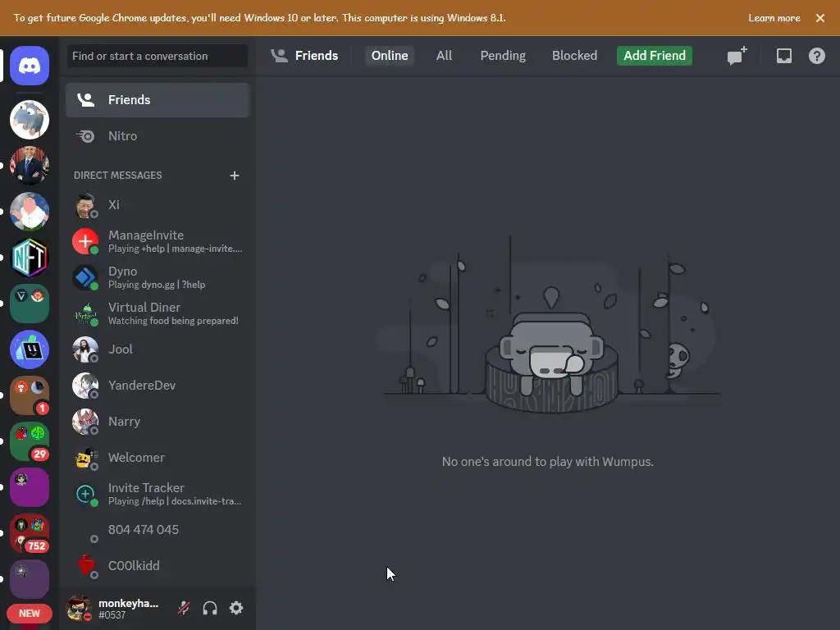Open server folder with 29 badge
Image resolution: width=840 pixels, height=630 pixels.
click(x=30, y=441)
